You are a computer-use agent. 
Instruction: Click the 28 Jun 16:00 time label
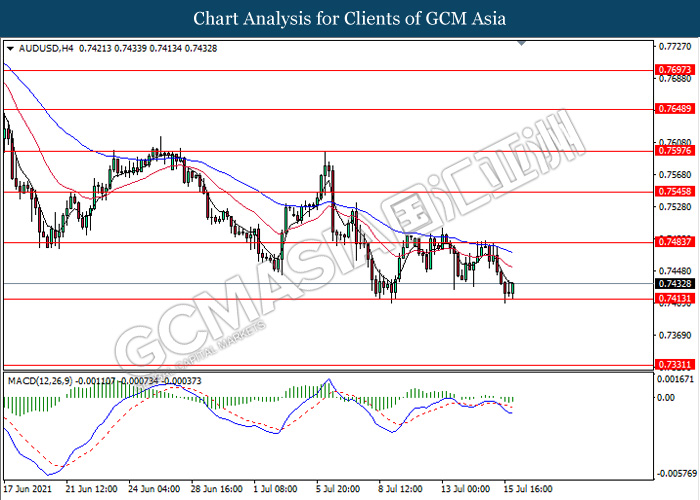click(217, 489)
